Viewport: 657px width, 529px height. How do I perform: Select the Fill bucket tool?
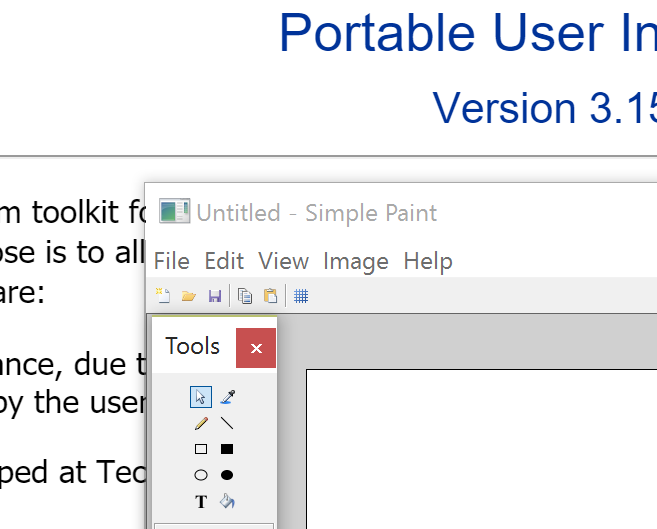coord(227,501)
